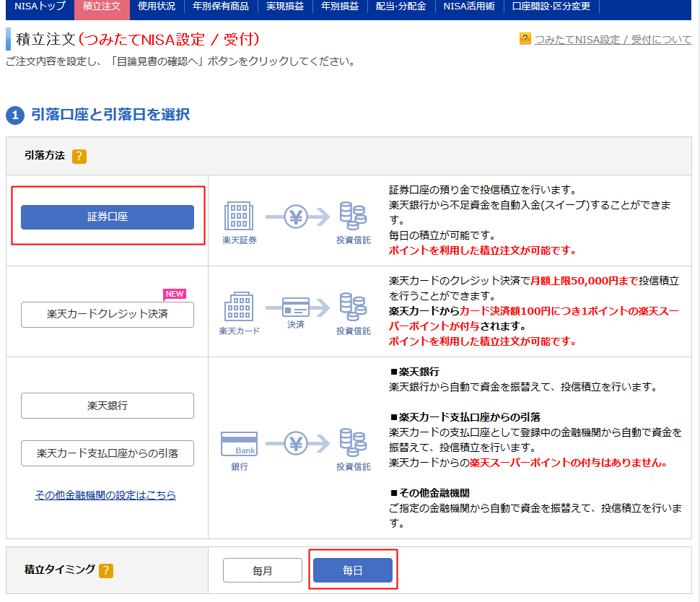Click the 積立注文 page title
The image size is (700, 602).
pyautogui.click(x=45, y=39)
